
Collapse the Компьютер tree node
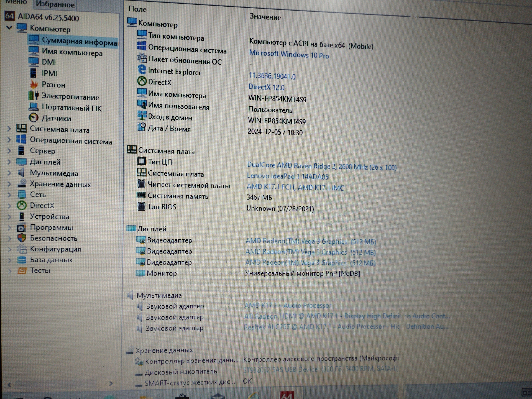point(9,27)
